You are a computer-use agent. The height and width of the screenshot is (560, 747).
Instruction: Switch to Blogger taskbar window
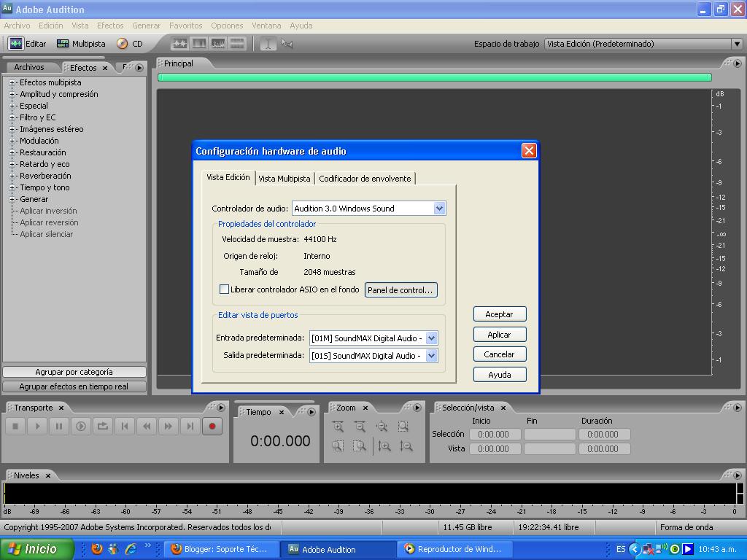pyautogui.click(x=221, y=550)
